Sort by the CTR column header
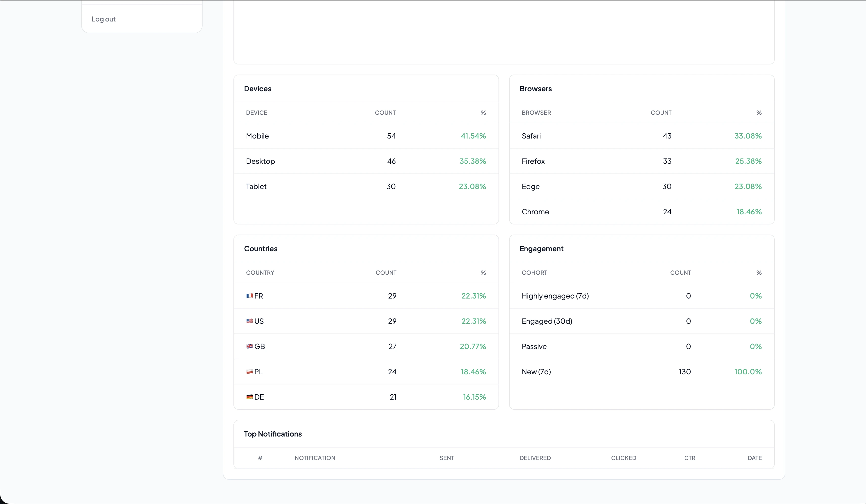The width and height of the screenshot is (866, 504). [689, 458]
